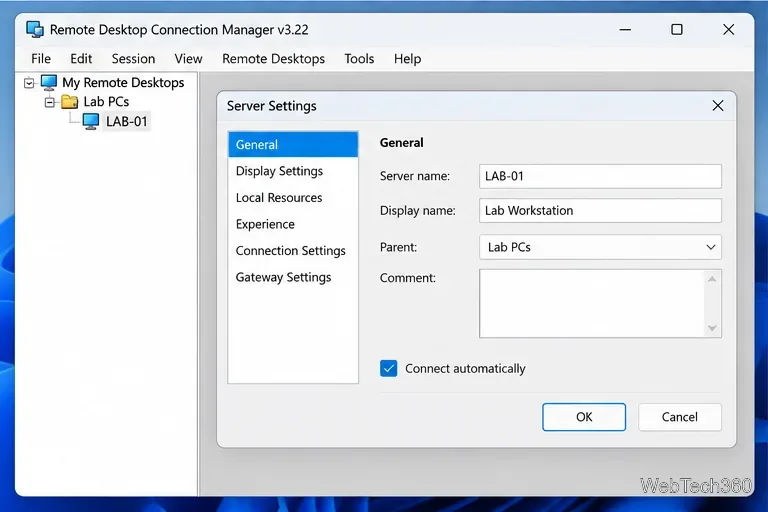The width and height of the screenshot is (768, 512).
Task: Uncheck Connect automatically checkbox
Action: [x=388, y=368]
